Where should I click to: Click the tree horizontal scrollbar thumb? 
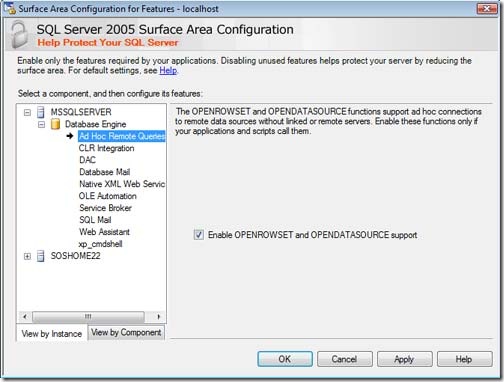click(x=88, y=316)
